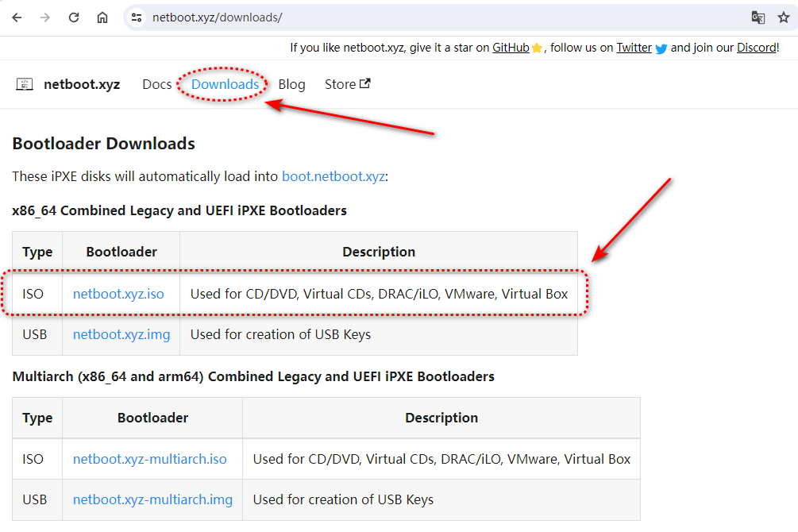The image size is (798, 532).
Task: Open the Store external link
Action: pyautogui.click(x=348, y=84)
